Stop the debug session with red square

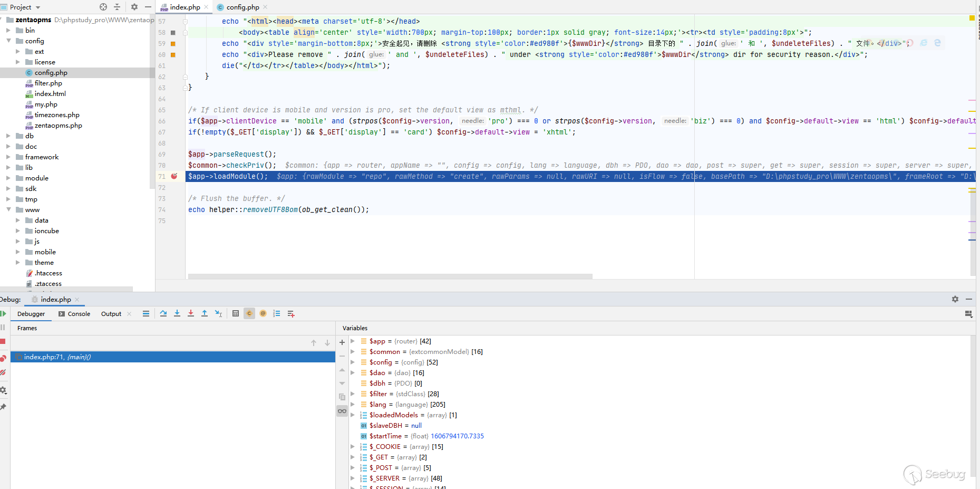(x=3, y=341)
